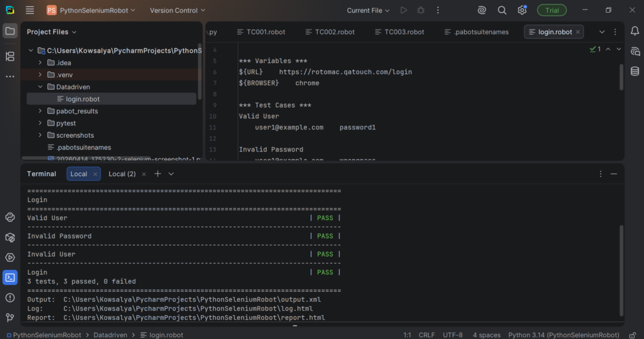This screenshot has height=339, width=644.
Task: Open the Structure tool window icon
Action: (x=10, y=57)
